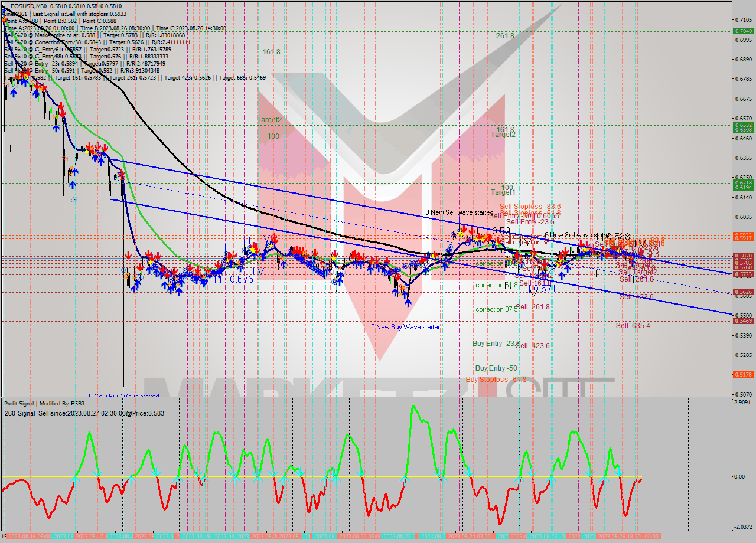Image resolution: width=756 pixels, height=543 pixels.
Task: Select a blue buy arrow below the candles
Action: click(409, 303)
